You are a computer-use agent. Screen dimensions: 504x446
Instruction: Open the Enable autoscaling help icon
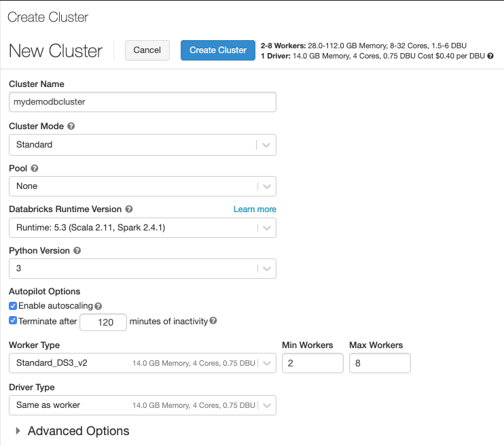coord(98,306)
